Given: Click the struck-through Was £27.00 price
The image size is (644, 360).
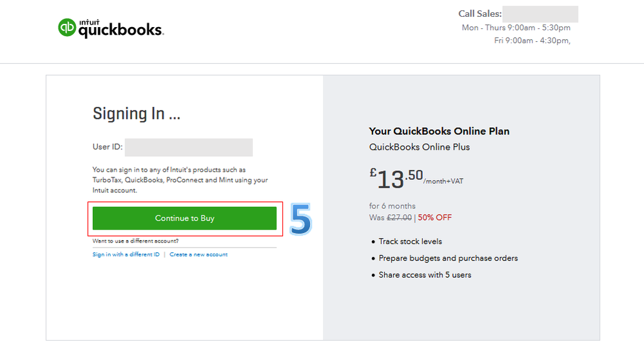Looking at the screenshot, I should (391, 217).
